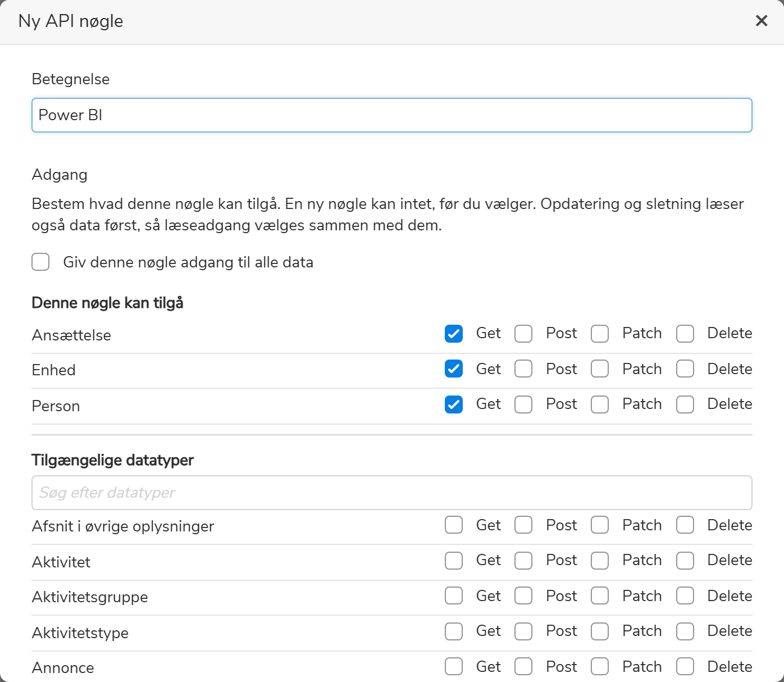This screenshot has height=682, width=784.
Task: Check Delete for Person
Action: click(685, 404)
